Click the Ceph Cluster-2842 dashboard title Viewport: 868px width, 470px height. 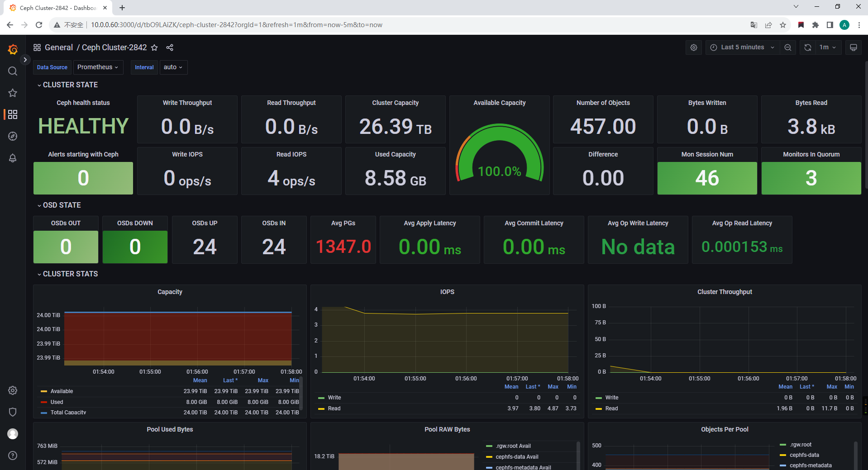pos(114,47)
